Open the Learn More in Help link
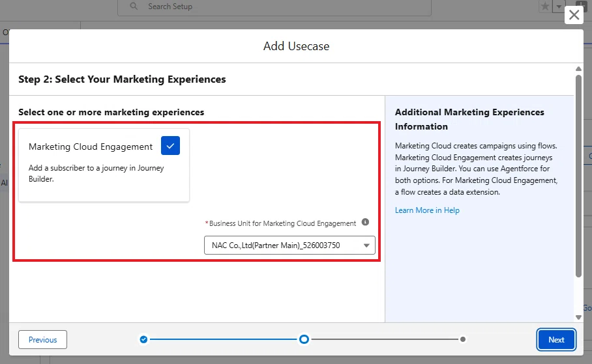 (x=427, y=210)
